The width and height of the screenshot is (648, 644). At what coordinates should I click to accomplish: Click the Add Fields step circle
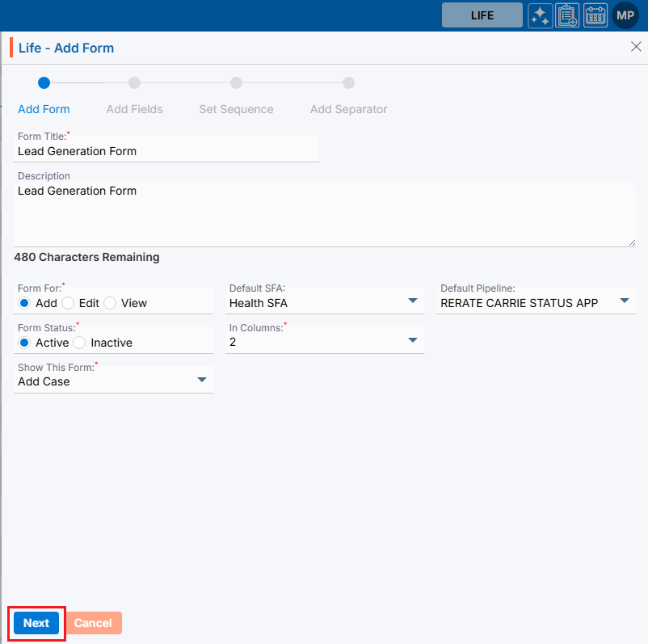coord(134,82)
